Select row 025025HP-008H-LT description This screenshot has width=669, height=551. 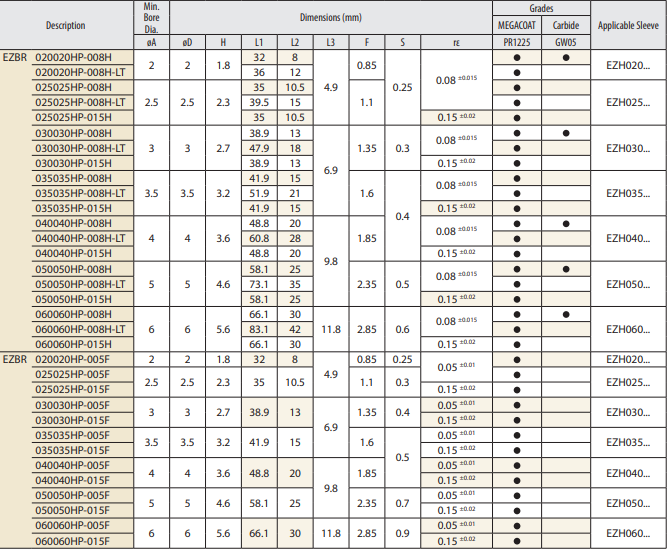click(x=80, y=102)
